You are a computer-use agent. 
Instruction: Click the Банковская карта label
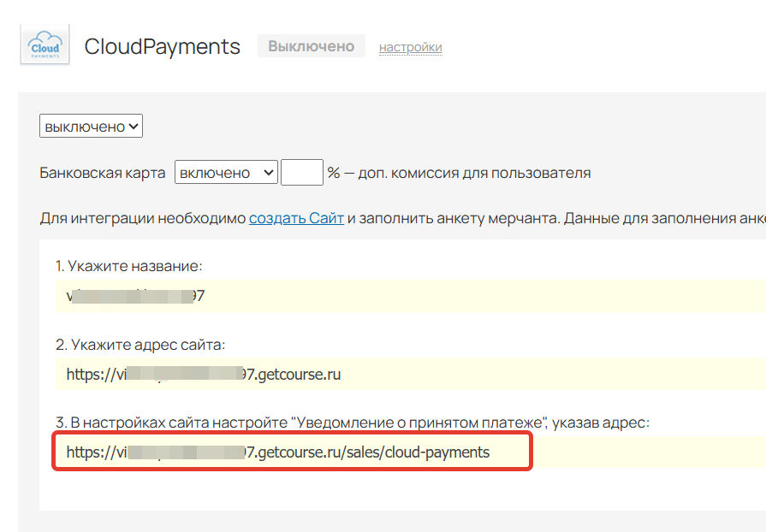pyautogui.click(x=103, y=173)
